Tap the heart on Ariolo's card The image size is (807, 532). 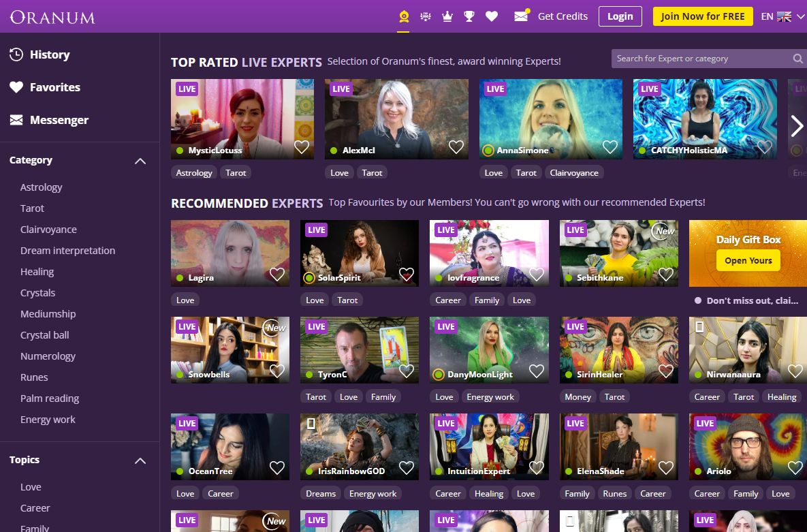795,467
